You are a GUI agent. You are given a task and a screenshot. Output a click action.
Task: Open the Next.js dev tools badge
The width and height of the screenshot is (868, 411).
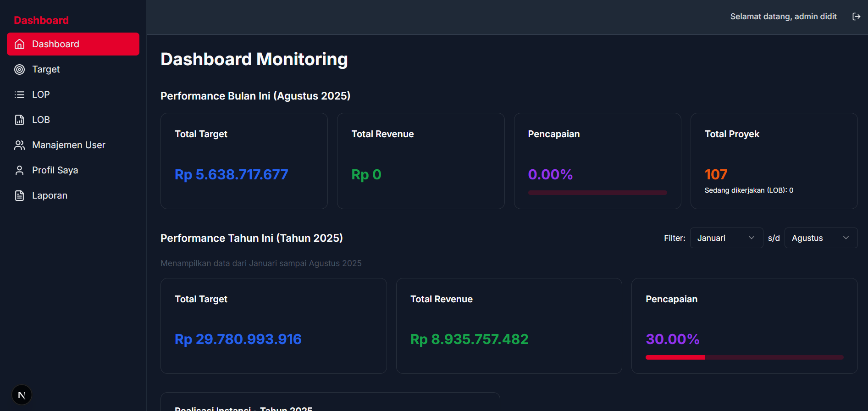pos(22,395)
